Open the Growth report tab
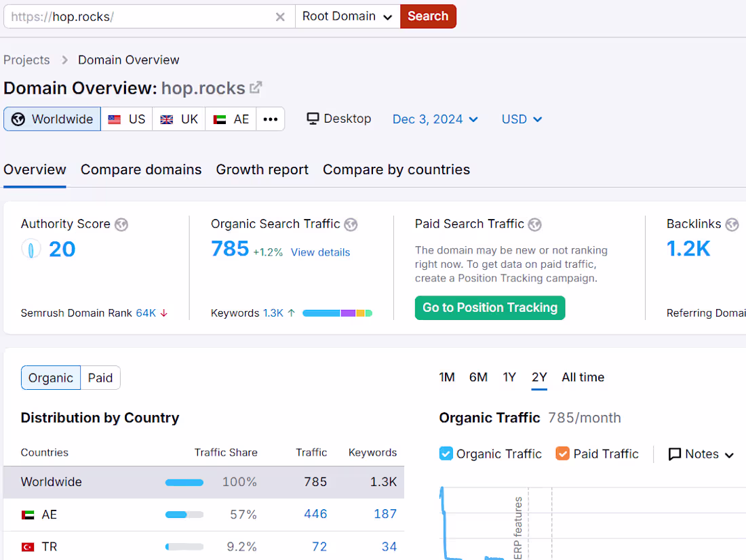This screenshot has width=746, height=560. (x=262, y=169)
